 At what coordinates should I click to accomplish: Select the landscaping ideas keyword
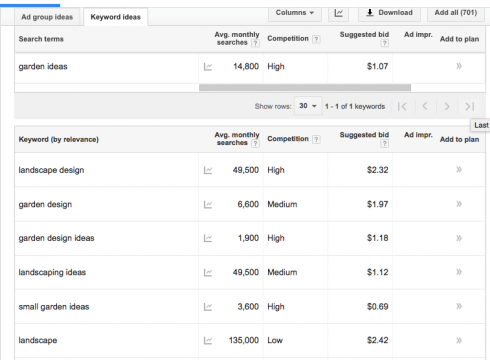pos(52,272)
